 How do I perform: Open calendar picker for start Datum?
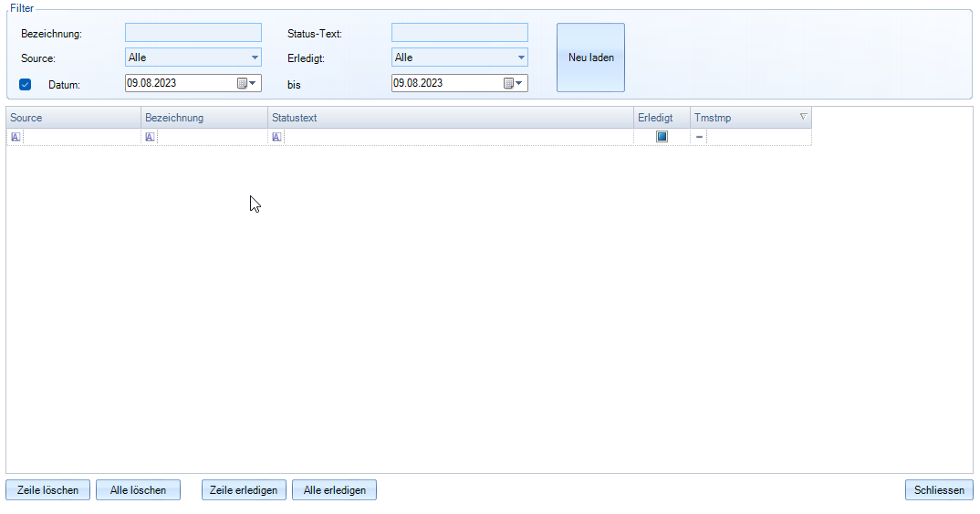coord(247,83)
